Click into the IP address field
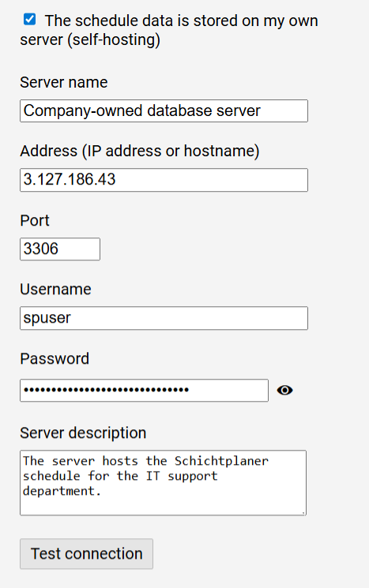The height and width of the screenshot is (588, 369). [164, 180]
